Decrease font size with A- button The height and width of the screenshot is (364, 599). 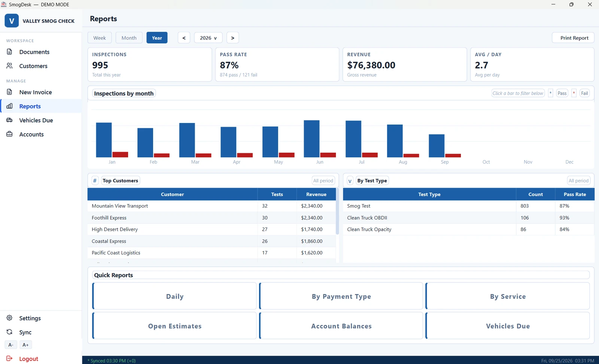11,345
